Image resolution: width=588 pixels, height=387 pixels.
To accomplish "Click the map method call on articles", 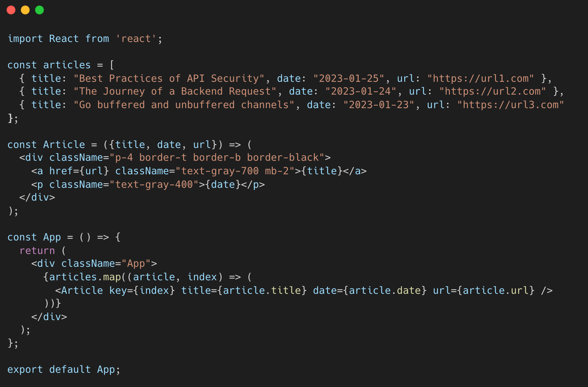I will 112,277.
